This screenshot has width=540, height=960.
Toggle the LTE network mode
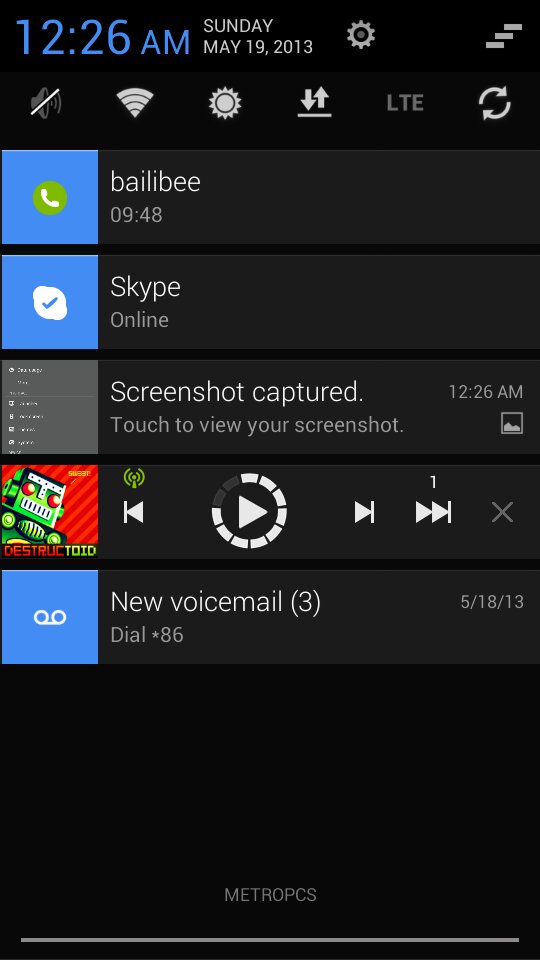click(x=405, y=103)
